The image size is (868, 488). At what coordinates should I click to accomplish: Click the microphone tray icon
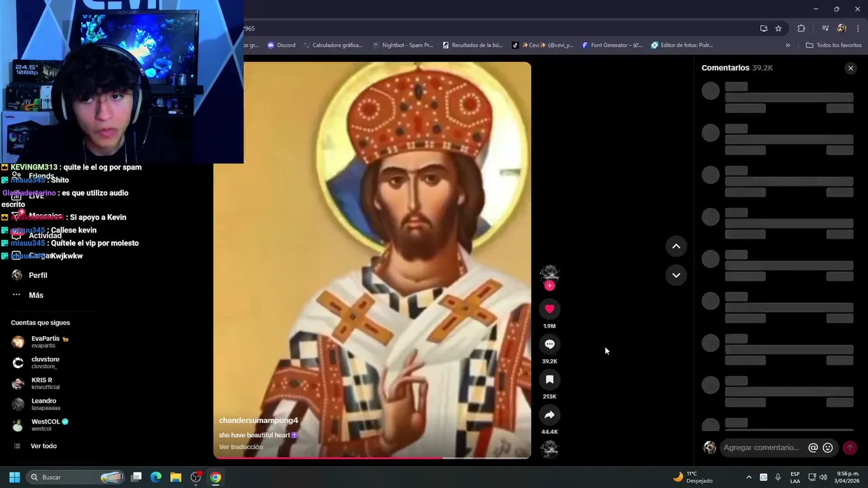(778, 477)
